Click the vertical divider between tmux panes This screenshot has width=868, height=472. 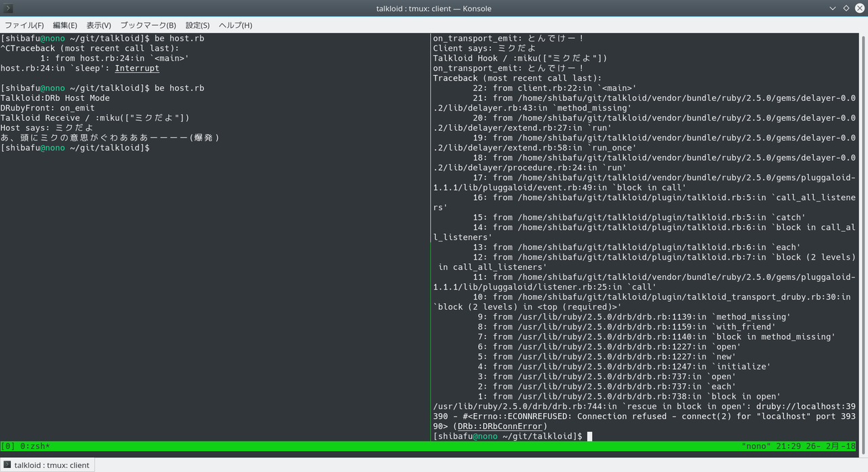coord(431,237)
